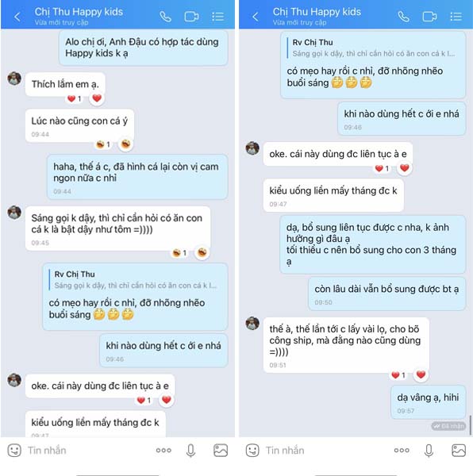Open quoted 'Rv Chị Thu' reply in right chat

coord(373,48)
